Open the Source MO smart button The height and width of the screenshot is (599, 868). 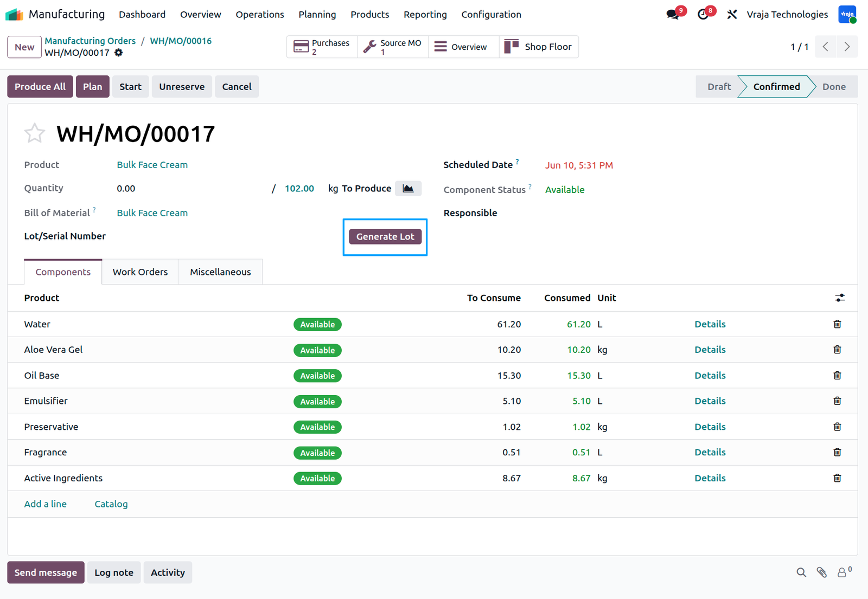(x=393, y=47)
